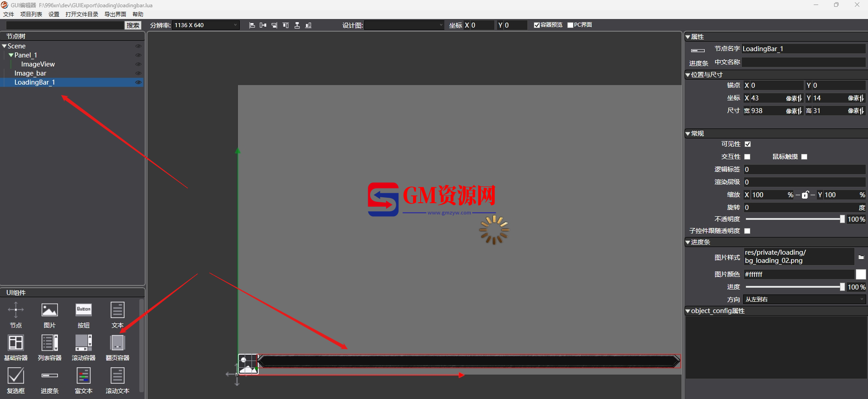The width and height of the screenshot is (868, 399).
Task: Open the 方向 direction dropdown
Action: point(804,299)
